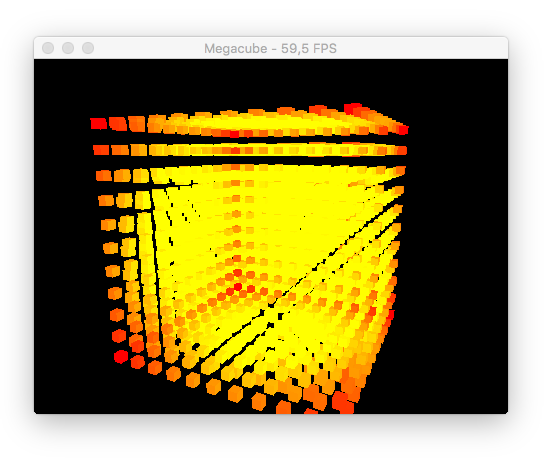Close the Megacube window
557x472 pixels.
[x=48, y=48]
